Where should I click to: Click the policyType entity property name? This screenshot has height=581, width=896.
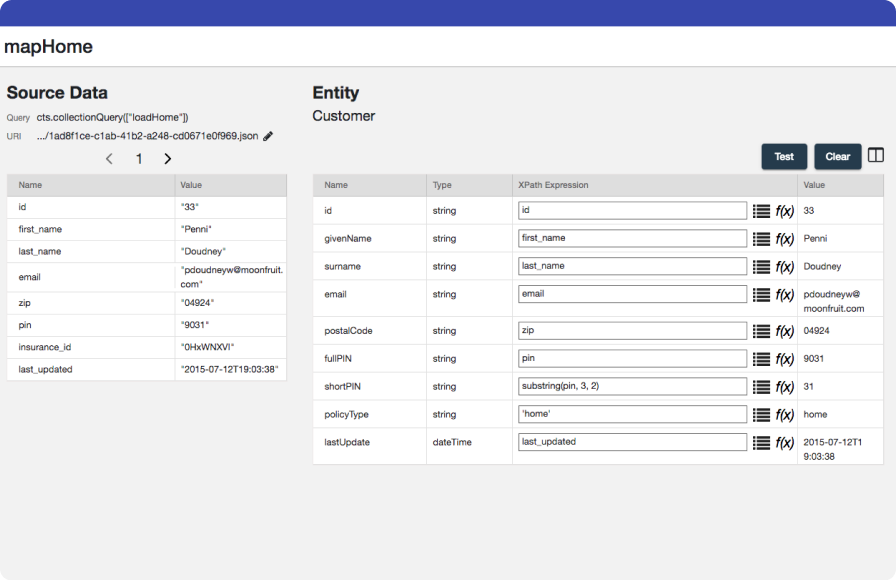click(346, 415)
